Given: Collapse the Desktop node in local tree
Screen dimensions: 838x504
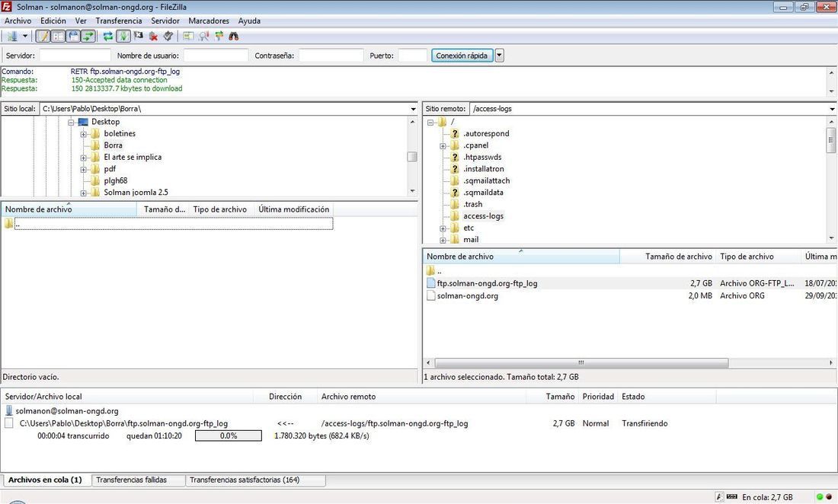Looking at the screenshot, I should (71, 123).
